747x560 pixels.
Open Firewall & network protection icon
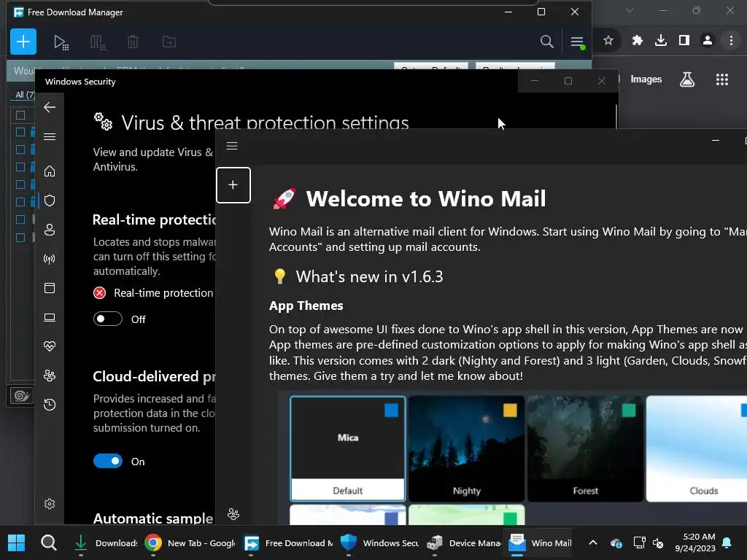50,259
